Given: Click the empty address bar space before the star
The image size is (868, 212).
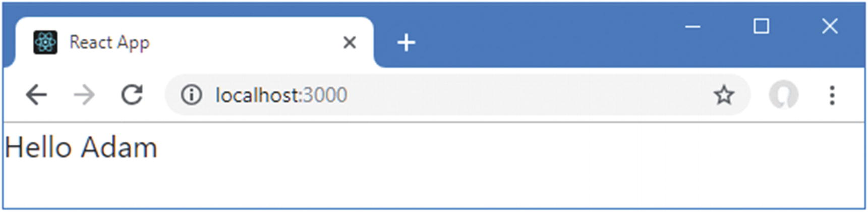Looking at the screenshot, I should [x=530, y=95].
